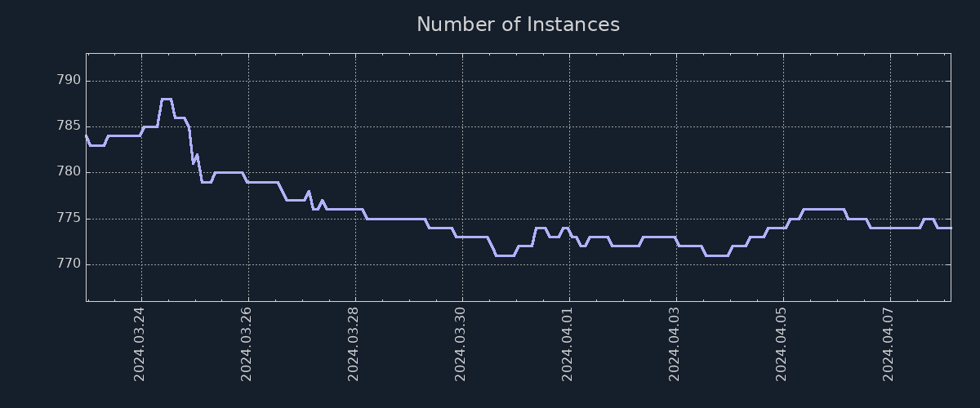Click the line's highest peak at 788
Viewport: 980px width, 408px height.
coord(166,99)
